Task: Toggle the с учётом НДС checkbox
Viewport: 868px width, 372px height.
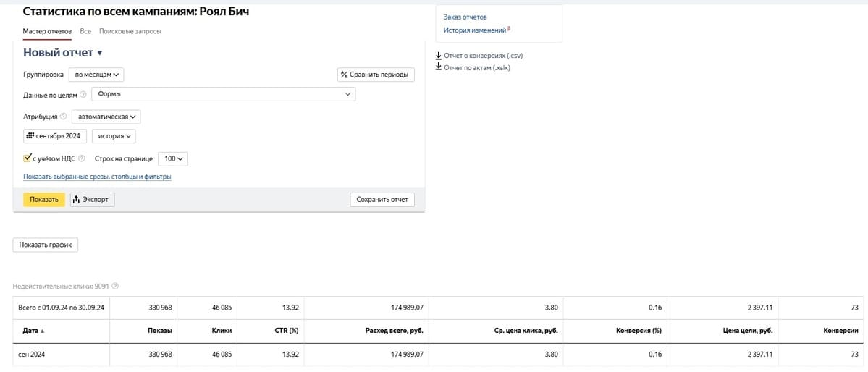Action: click(x=27, y=158)
